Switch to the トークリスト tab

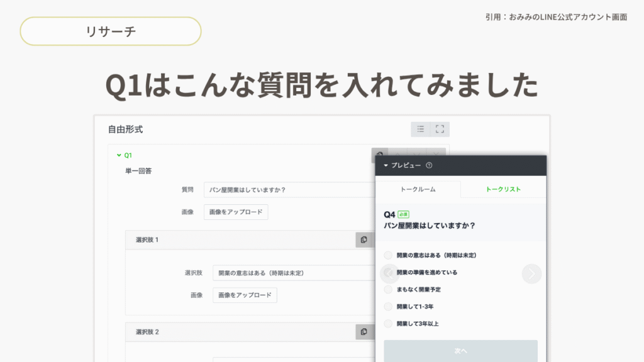coord(503,189)
